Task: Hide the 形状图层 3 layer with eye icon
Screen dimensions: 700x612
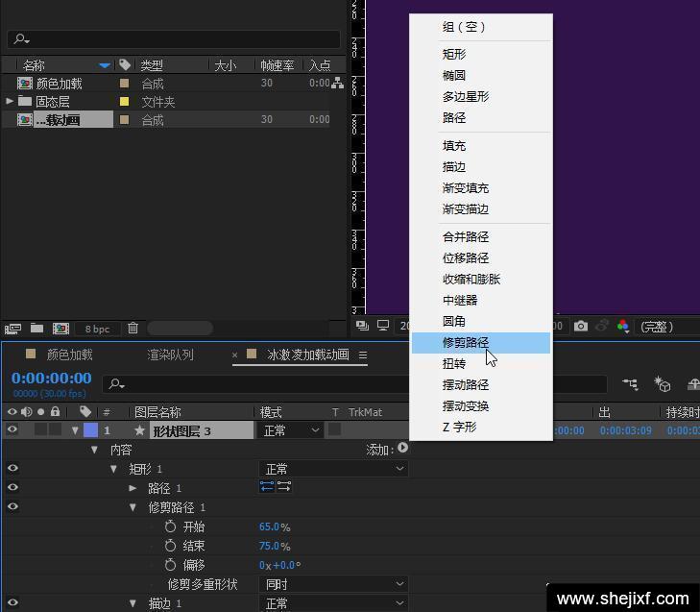Action: (12, 430)
